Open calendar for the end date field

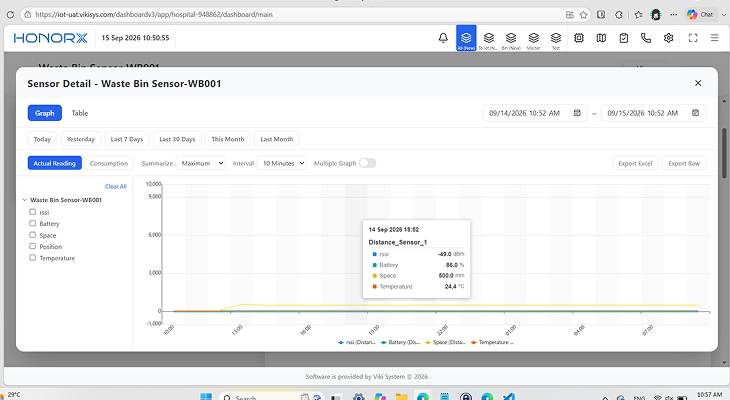pos(696,113)
